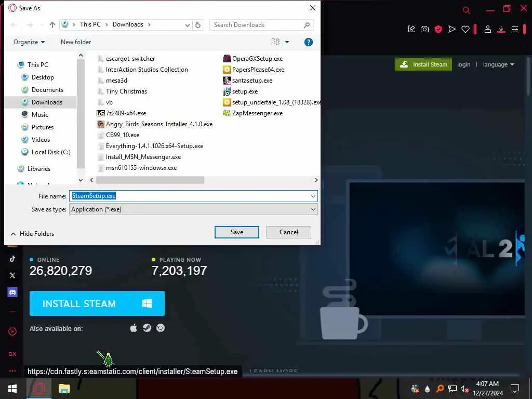Navigate back in the Save As dialog
This screenshot has width=532, height=399.
[x=14, y=25]
